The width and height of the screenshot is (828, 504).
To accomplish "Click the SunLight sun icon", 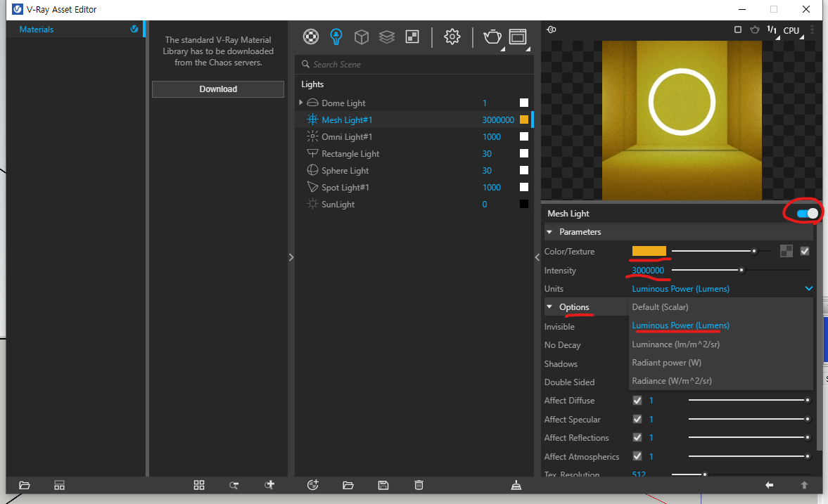I will pyautogui.click(x=312, y=205).
